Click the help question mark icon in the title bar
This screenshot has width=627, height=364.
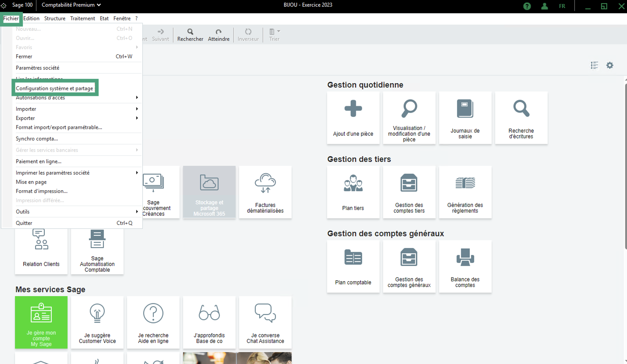tap(527, 6)
